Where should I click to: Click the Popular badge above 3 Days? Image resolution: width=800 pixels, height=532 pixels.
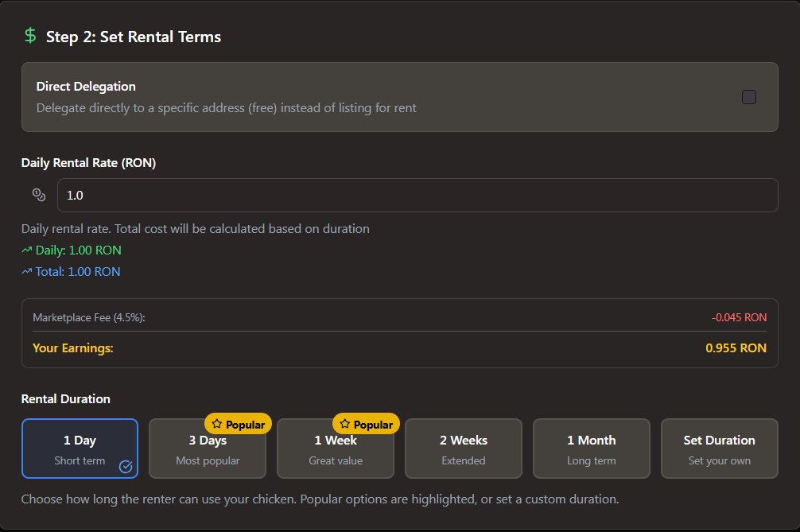pos(239,425)
